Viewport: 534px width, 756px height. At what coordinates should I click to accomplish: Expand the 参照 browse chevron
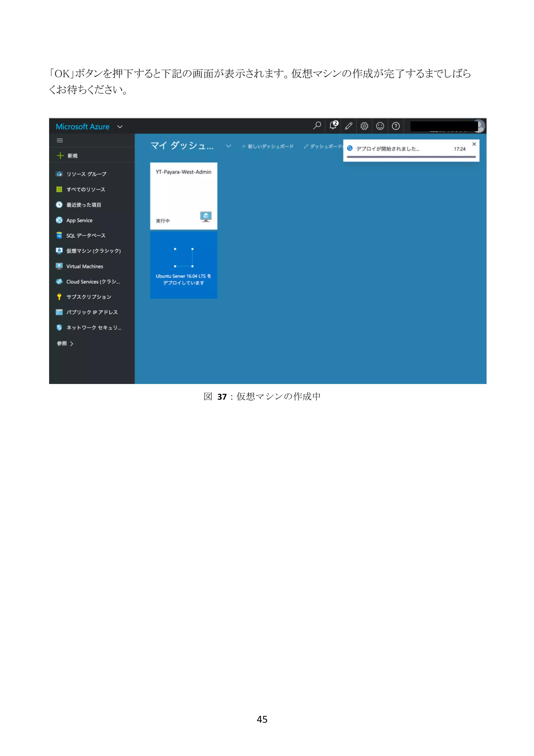(71, 344)
